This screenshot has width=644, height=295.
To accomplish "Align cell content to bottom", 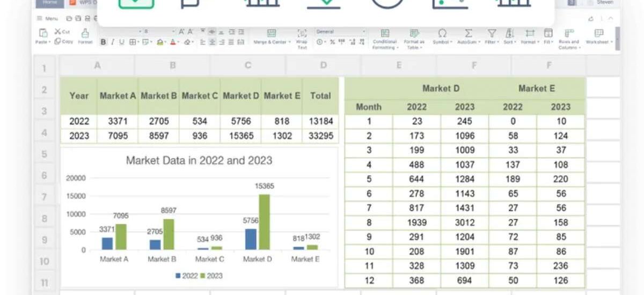I will click(x=222, y=32).
